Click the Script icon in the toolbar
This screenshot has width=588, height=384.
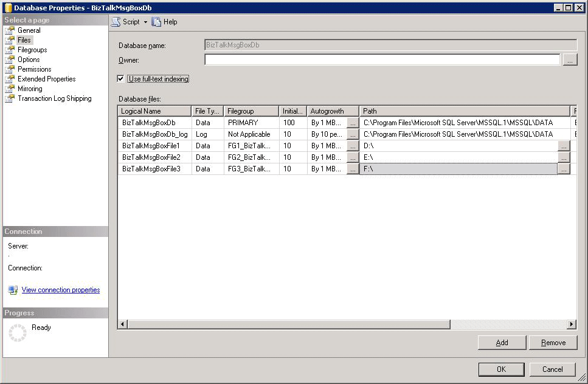point(116,21)
